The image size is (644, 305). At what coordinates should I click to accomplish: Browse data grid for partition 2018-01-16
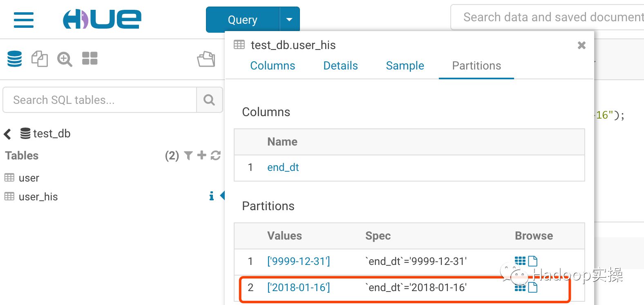520,287
